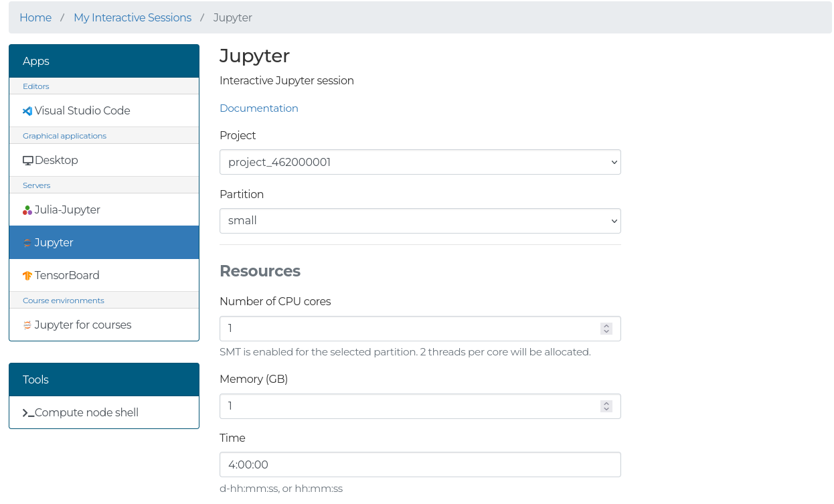Decrease Memory value using the down stepper
This screenshot has width=834, height=504.
point(606,409)
